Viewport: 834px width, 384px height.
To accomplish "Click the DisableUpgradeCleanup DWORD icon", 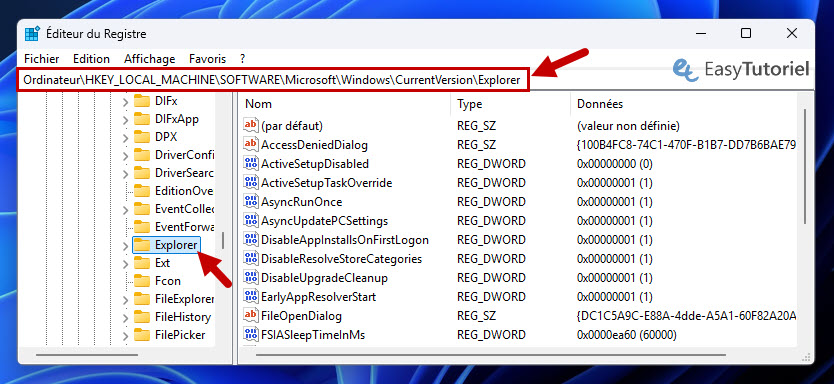I will [x=251, y=278].
